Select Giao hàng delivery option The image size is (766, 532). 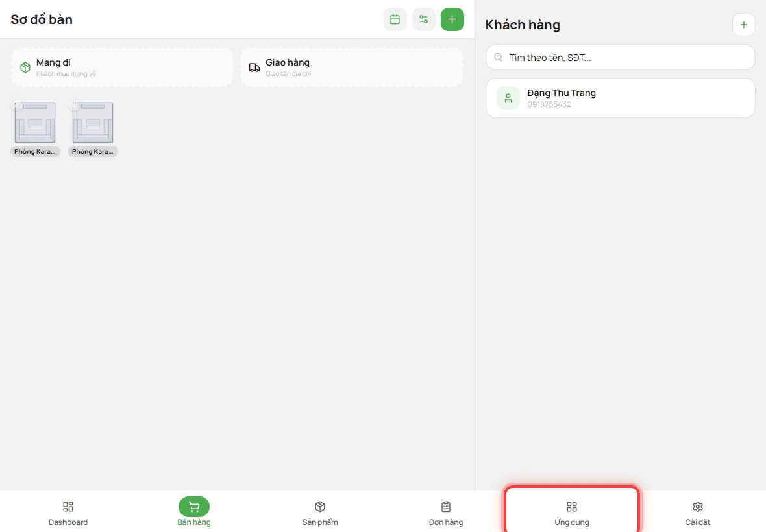(352, 67)
